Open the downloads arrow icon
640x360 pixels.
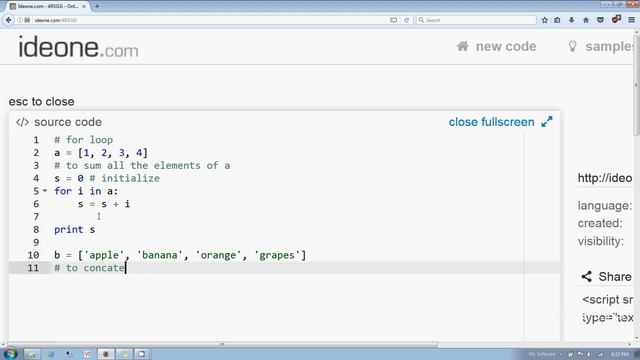point(571,20)
